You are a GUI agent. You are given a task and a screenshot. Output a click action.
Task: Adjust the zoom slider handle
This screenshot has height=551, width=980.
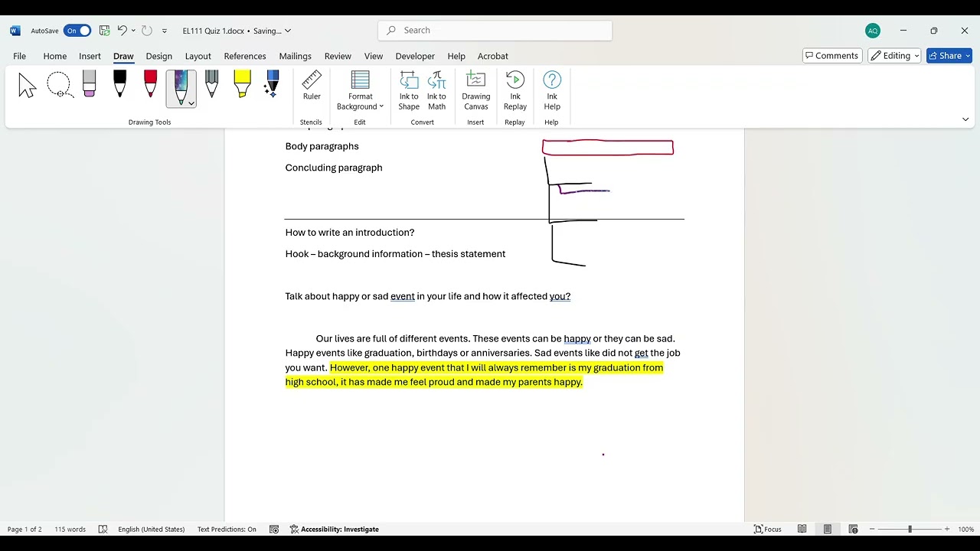tap(910, 530)
